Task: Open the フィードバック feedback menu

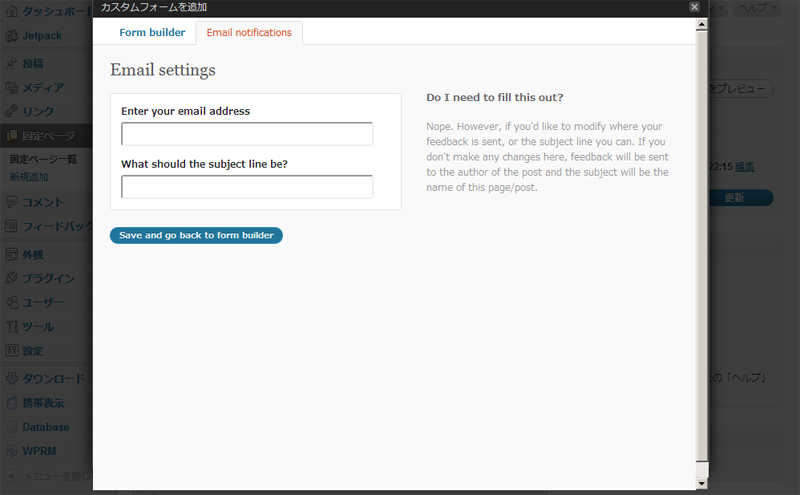Action: coord(57,226)
